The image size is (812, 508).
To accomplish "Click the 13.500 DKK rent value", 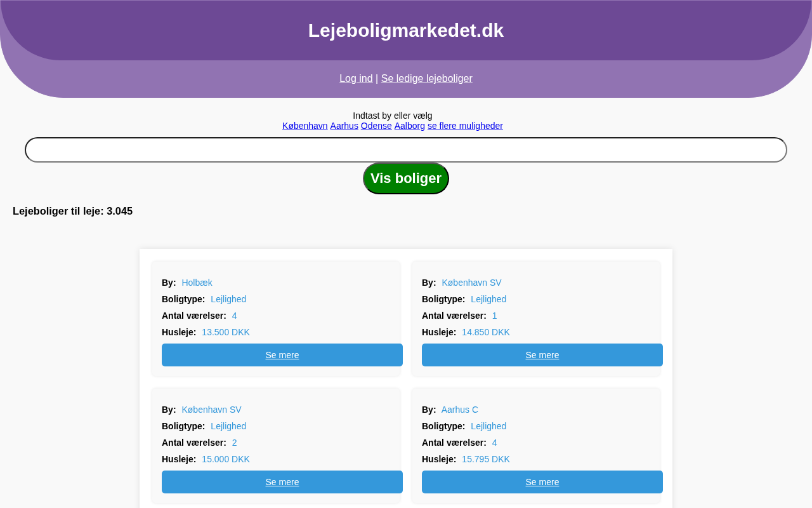I will point(225,332).
